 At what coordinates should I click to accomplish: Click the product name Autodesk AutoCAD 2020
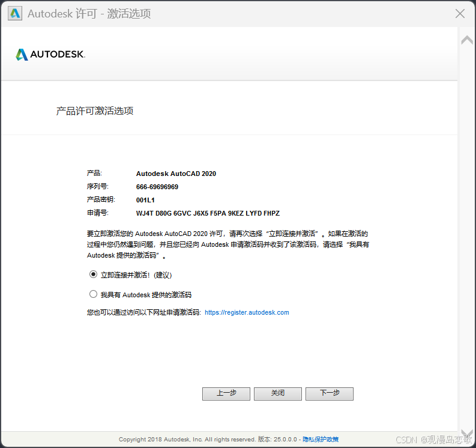tap(176, 174)
